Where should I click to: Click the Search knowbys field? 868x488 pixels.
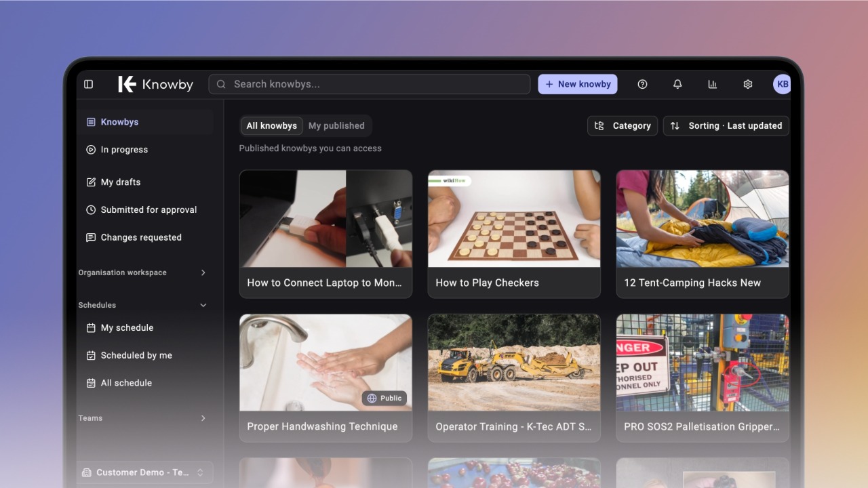click(370, 84)
